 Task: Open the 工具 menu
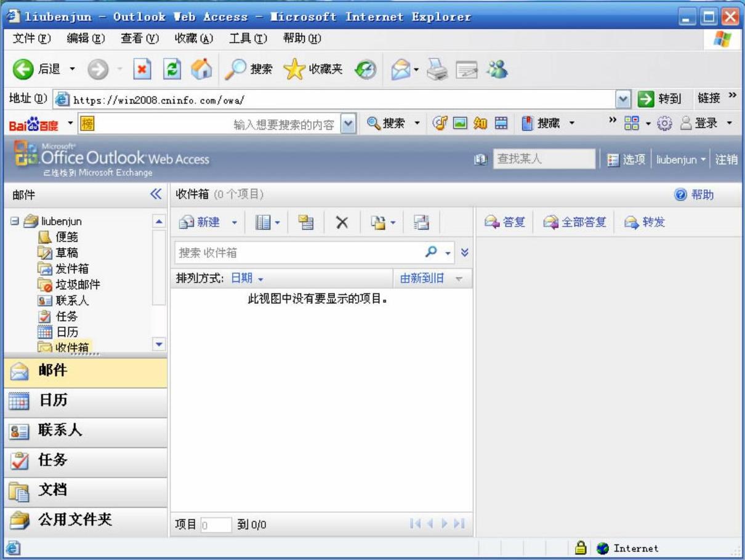point(249,38)
